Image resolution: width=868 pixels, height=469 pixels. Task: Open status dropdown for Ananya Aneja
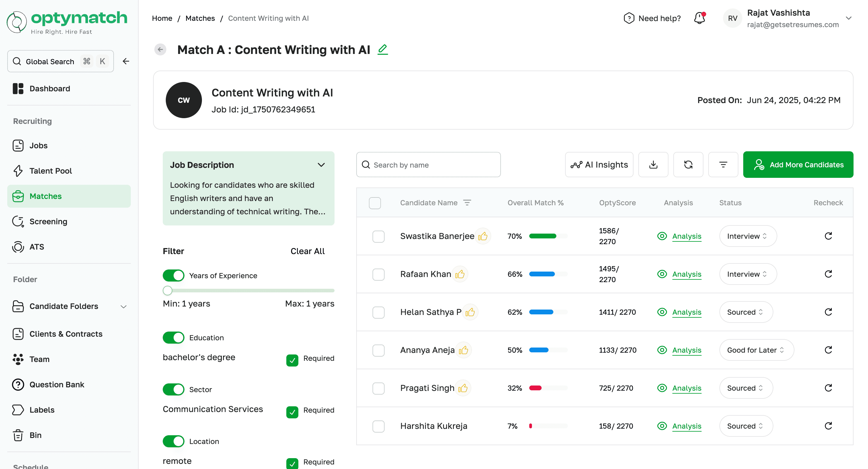tap(756, 350)
